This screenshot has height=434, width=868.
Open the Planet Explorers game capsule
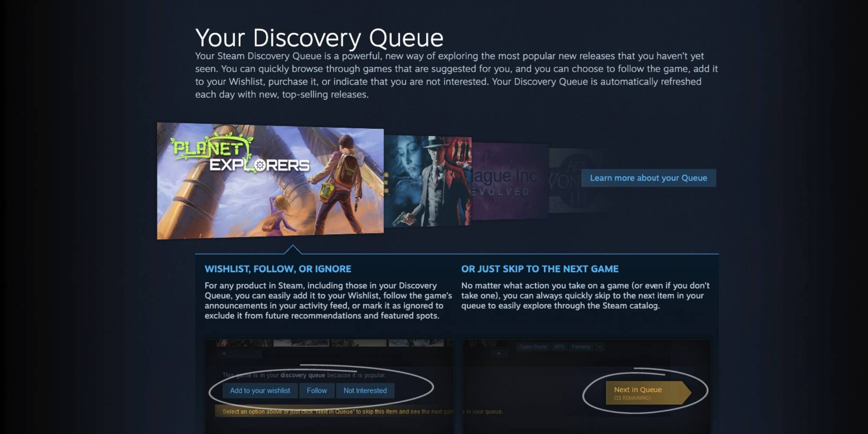[x=270, y=181]
